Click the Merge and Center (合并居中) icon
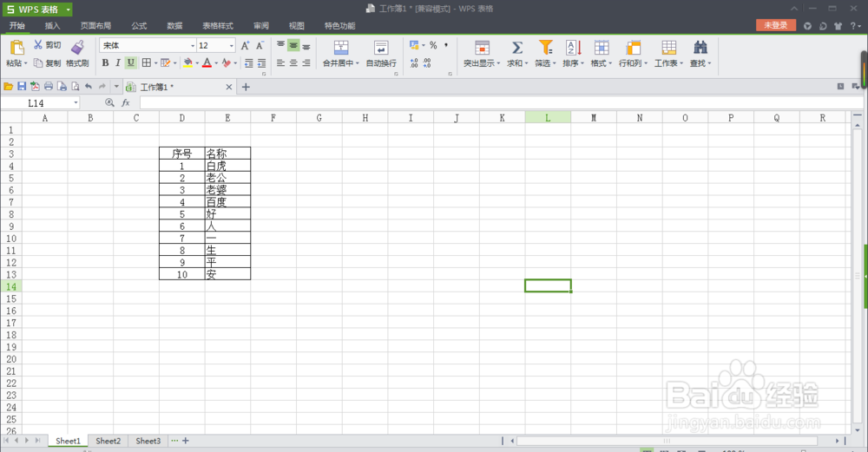Viewport: 868px width, 452px height. click(x=341, y=48)
